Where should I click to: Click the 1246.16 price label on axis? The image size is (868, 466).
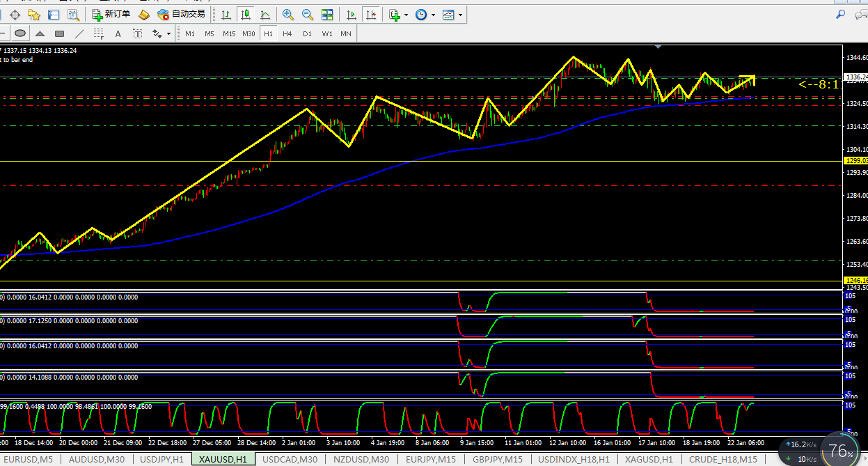click(855, 280)
